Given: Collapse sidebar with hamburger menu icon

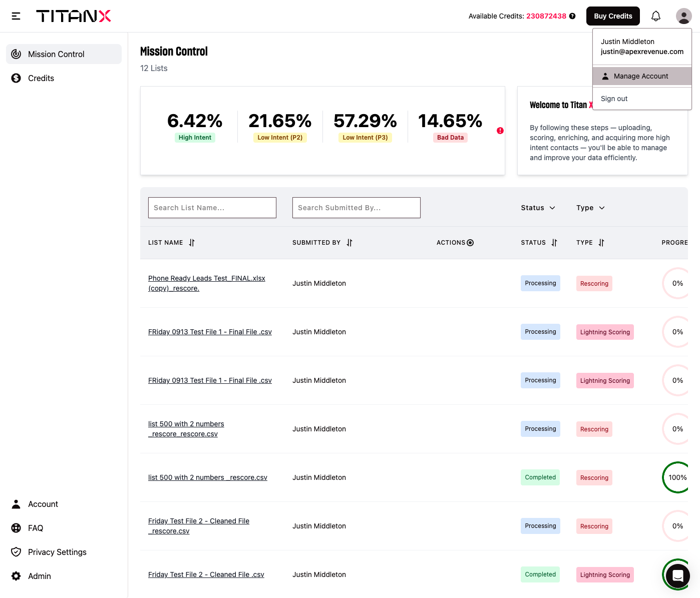Looking at the screenshot, I should point(16,16).
